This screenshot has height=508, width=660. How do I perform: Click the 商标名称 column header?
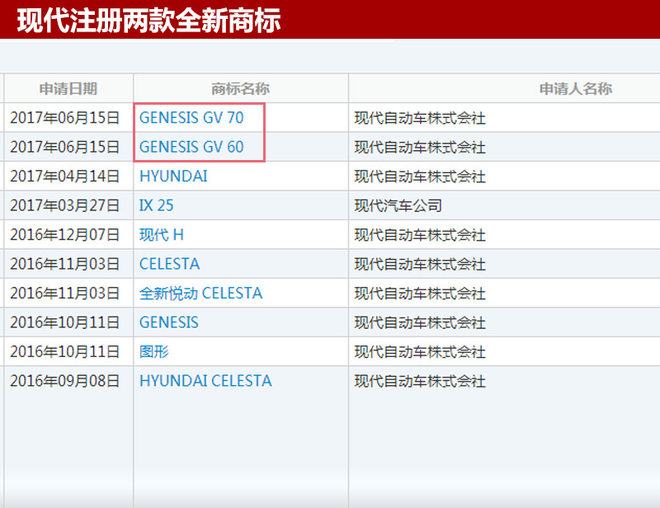point(240,89)
